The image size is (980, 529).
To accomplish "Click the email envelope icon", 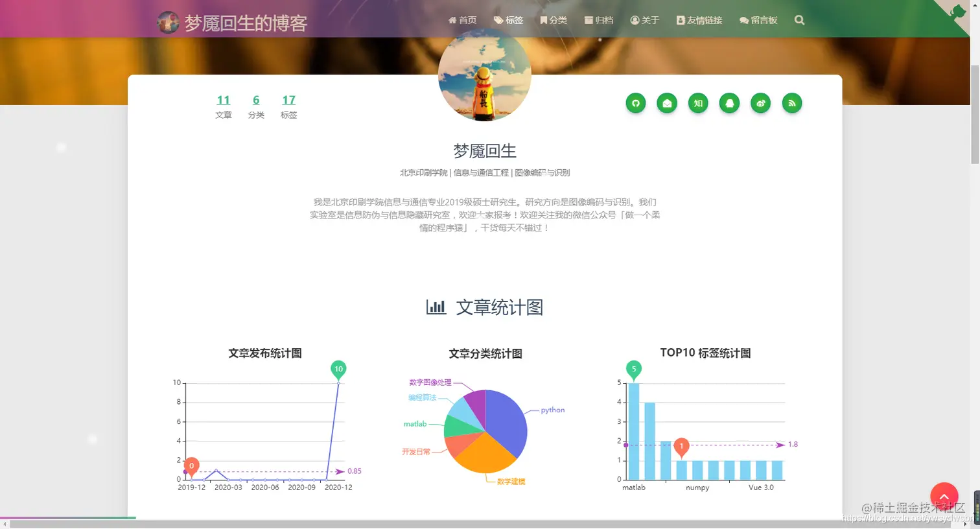I will 667,103.
